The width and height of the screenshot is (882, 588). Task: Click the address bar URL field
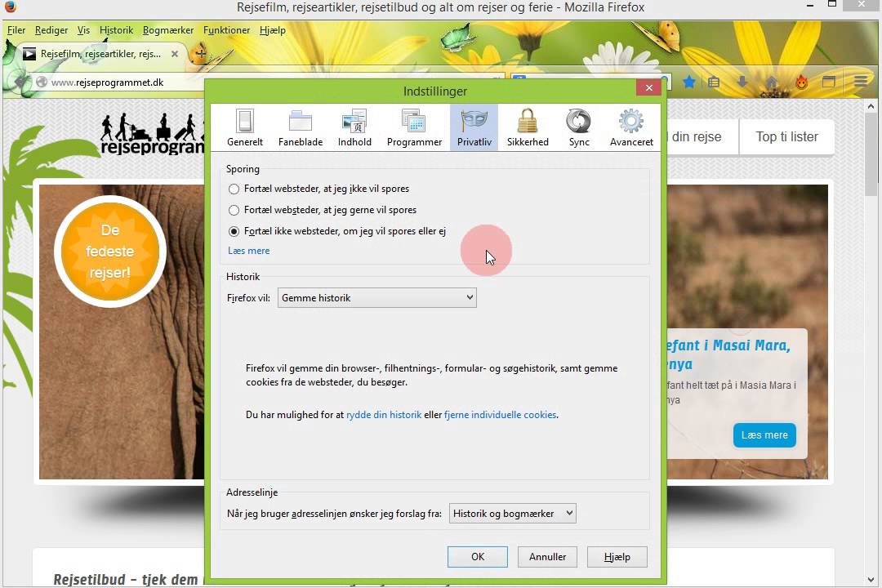pyautogui.click(x=127, y=82)
